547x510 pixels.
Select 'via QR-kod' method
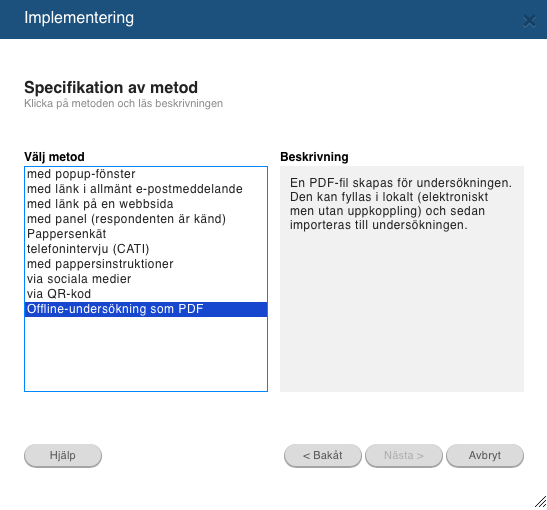(146, 294)
